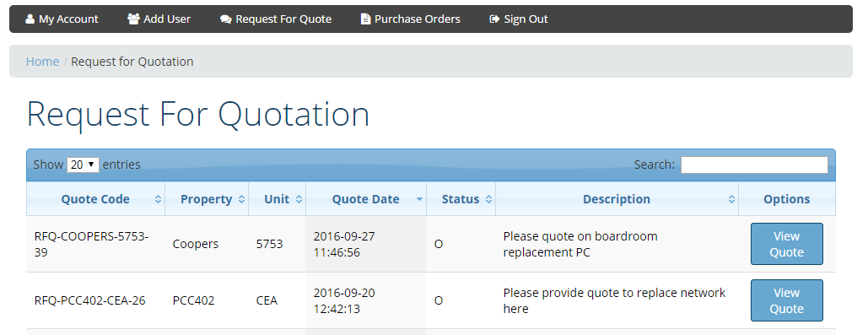
Task: Open the Show entries count dropdown
Action: point(83,165)
